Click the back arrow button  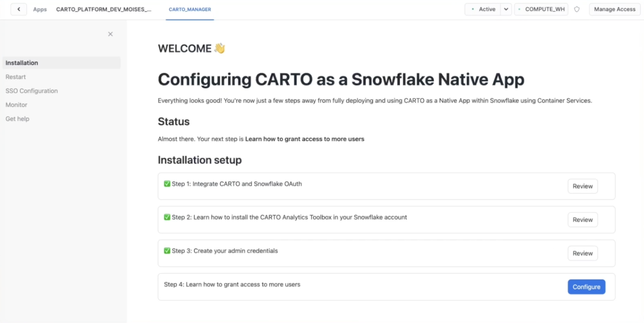click(x=19, y=9)
